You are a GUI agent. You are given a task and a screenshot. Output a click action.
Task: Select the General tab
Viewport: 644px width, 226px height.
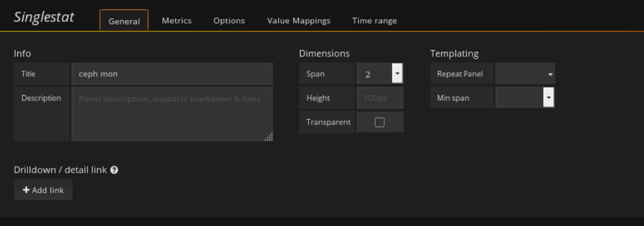click(x=124, y=21)
